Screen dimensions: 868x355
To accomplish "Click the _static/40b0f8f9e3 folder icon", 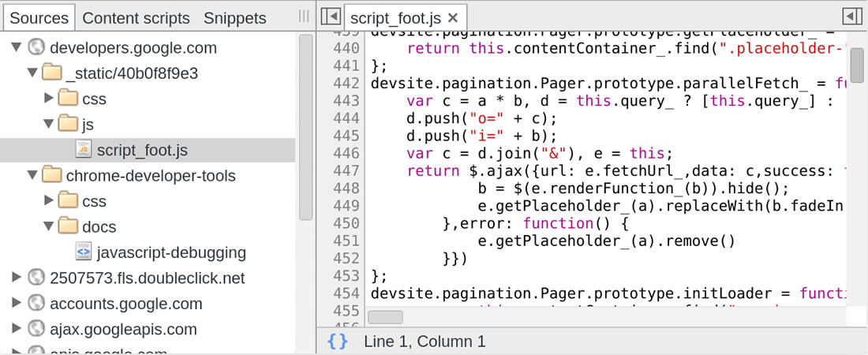I will [x=52, y=73].
